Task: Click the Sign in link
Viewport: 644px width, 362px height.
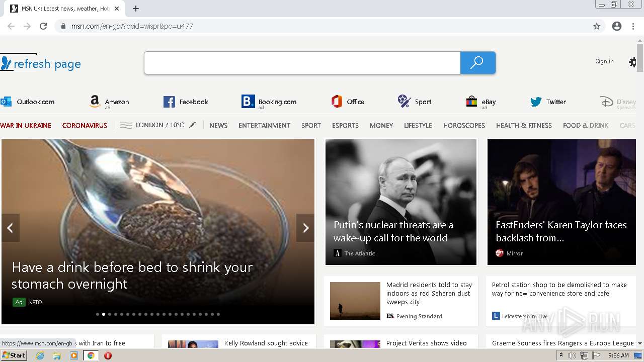Action: (x=604, y=61)
